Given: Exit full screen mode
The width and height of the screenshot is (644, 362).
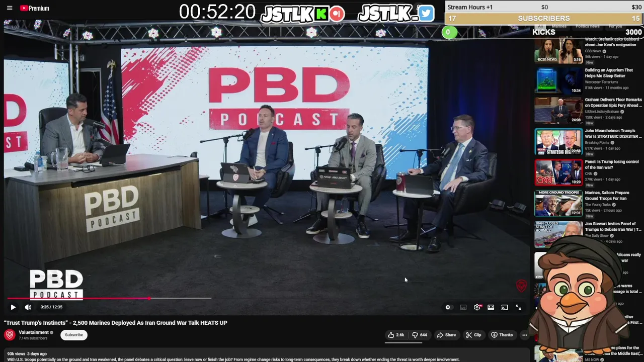Looking at the screenshot, I should [519, 307].
